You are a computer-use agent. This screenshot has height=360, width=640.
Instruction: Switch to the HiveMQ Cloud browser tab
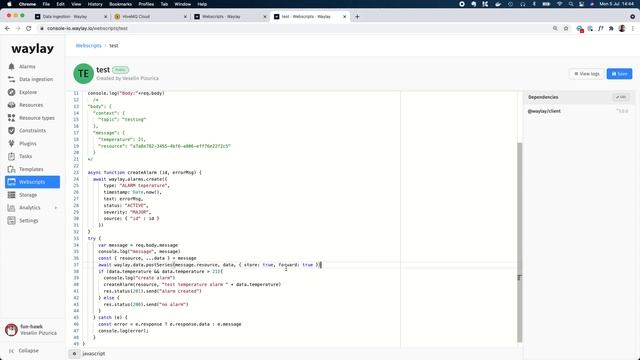pos(151,17)
